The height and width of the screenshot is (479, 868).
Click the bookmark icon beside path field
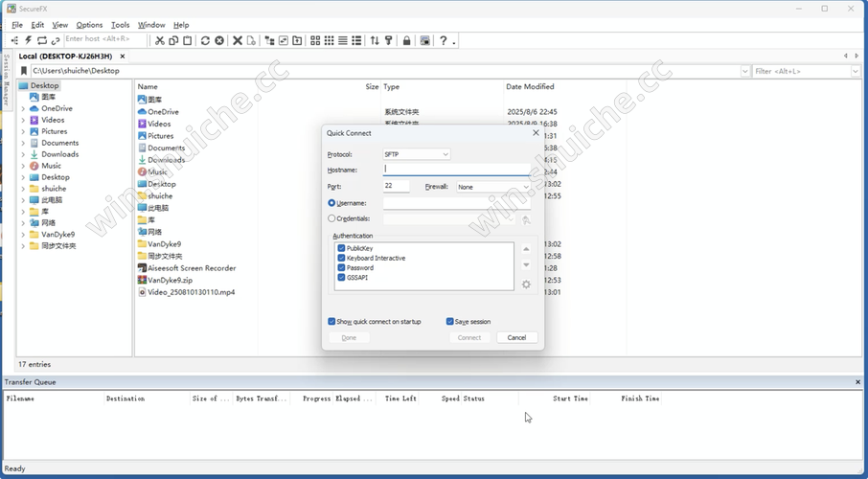pyautogui.click(x=24, y=71)
